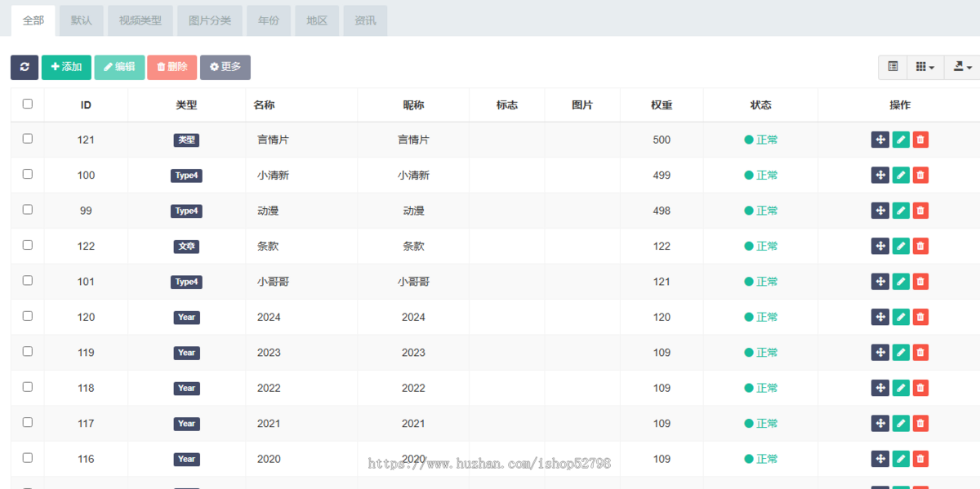Click the drag-move icon for 小哥哥 row
This screenshot has height=489, width=980.
point(880,282)
